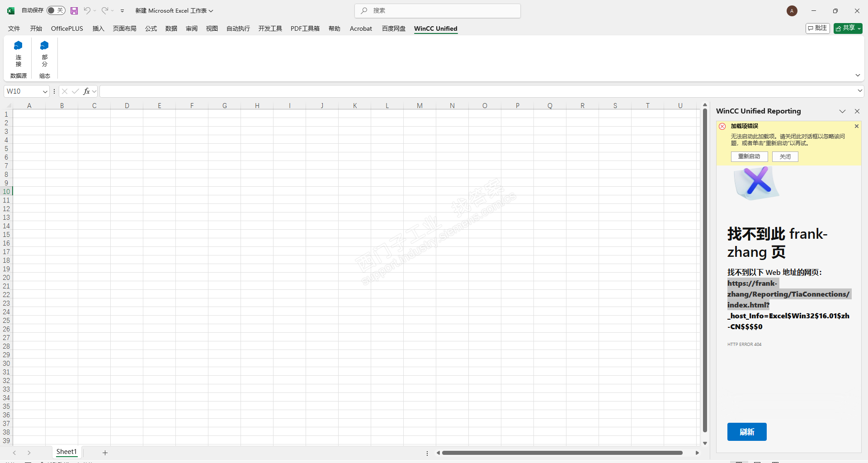
Task: Collapse the ribbon with the chevron
Action: pyautogui.click(x=858, y=75)
